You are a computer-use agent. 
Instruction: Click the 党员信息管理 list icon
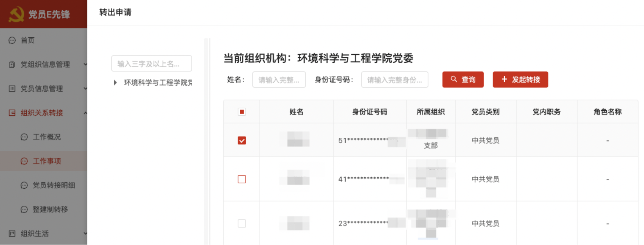[x=12, y=89]
